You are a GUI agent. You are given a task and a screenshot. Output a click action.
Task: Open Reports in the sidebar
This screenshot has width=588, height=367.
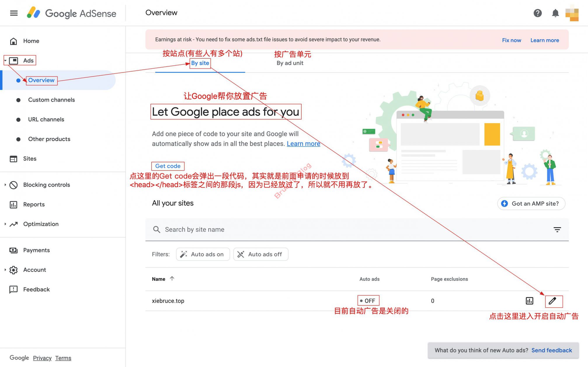click(x=34, y=205)
